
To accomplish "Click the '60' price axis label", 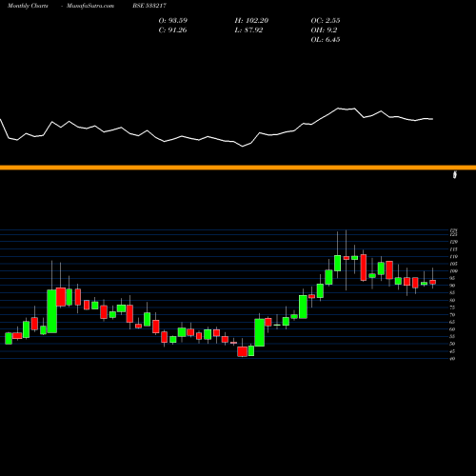I will point(452,329).
